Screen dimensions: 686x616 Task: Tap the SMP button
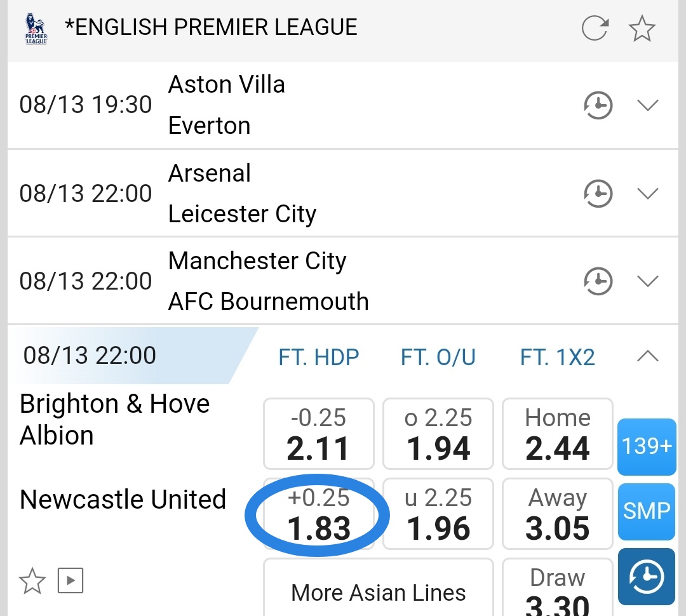click(647, 511)
